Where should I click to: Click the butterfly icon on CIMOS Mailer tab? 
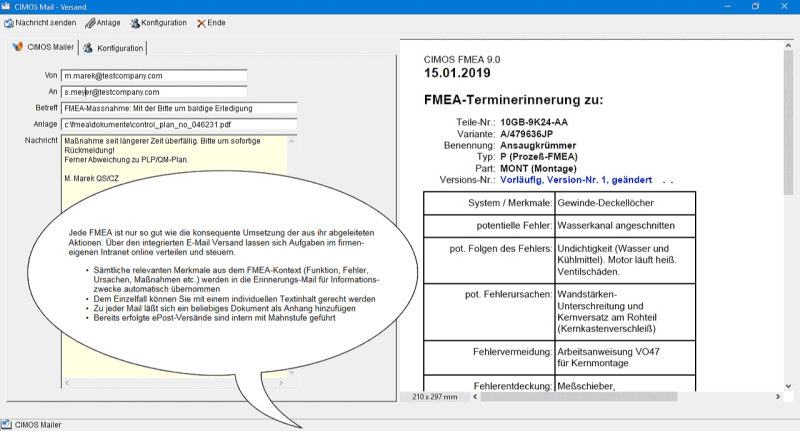point(17,47)
